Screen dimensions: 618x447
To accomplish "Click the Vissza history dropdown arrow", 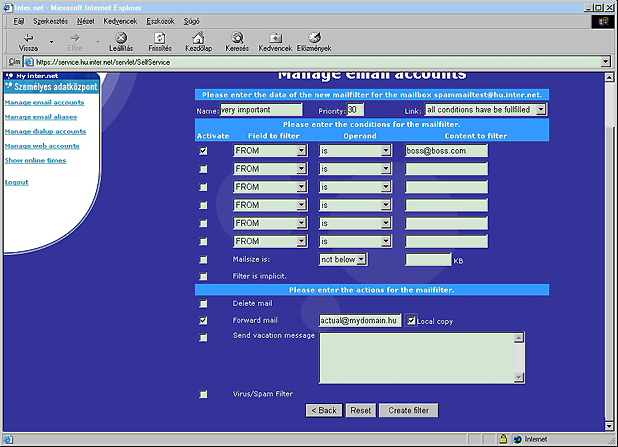I will (51, 41).
